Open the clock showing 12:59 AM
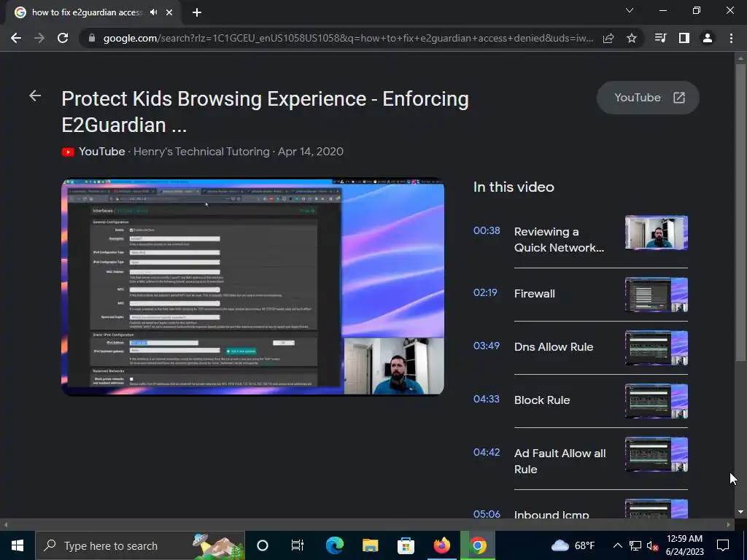Image resolution: width=747 pixels, height=560 pixels. click(684, 545)
